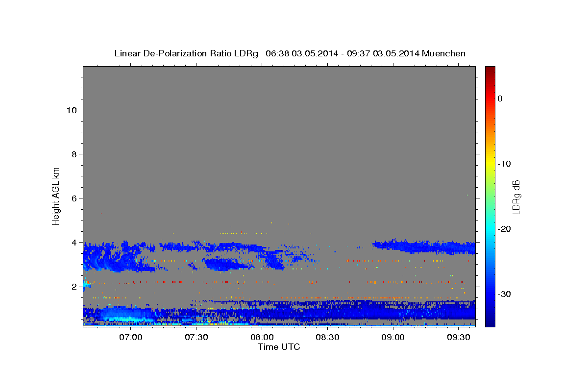Click the colorbar value -30
Viewport: 588px width, 392px height.
point(505,294)
